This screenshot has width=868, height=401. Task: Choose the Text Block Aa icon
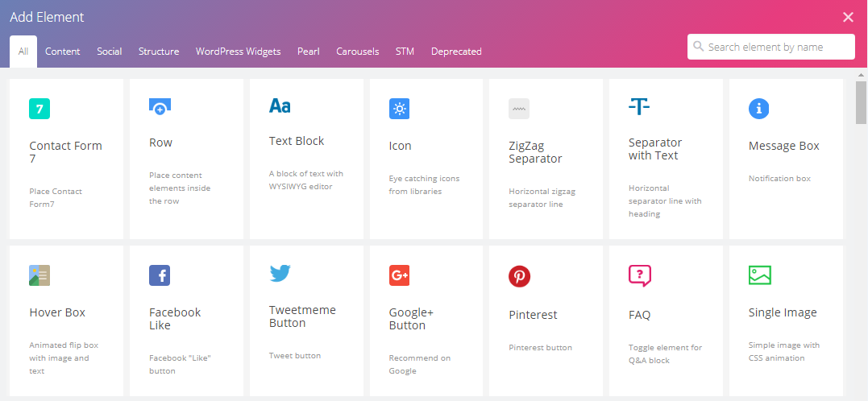280,106
